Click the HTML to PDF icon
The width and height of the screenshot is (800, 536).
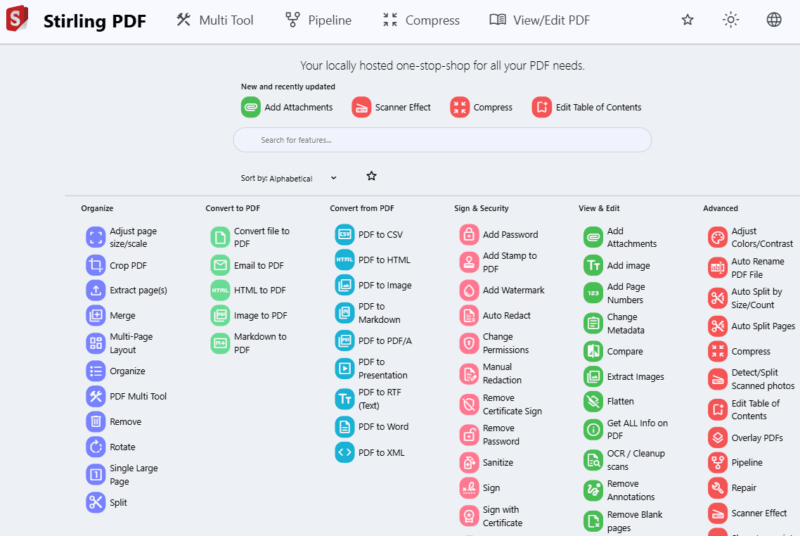coord(220,290)
